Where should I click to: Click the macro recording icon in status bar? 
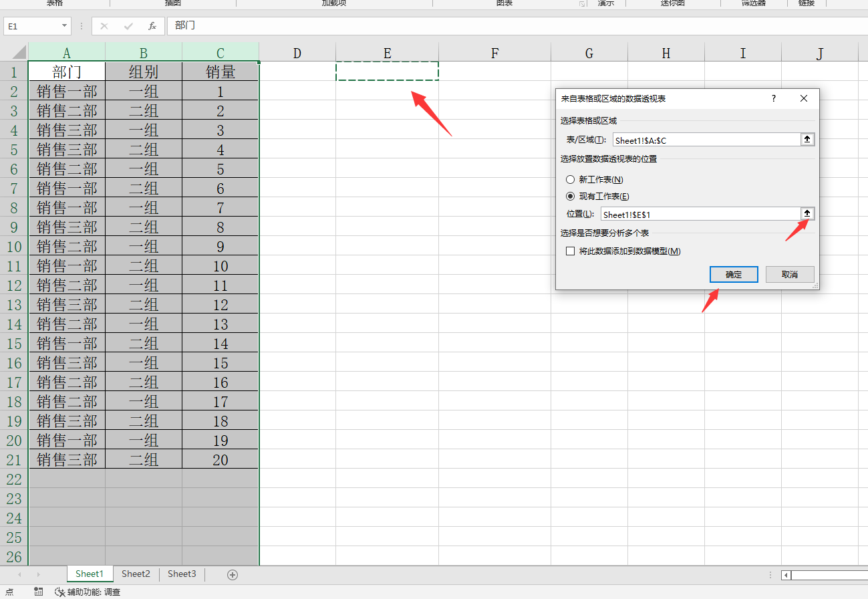[x=39, y=592]
